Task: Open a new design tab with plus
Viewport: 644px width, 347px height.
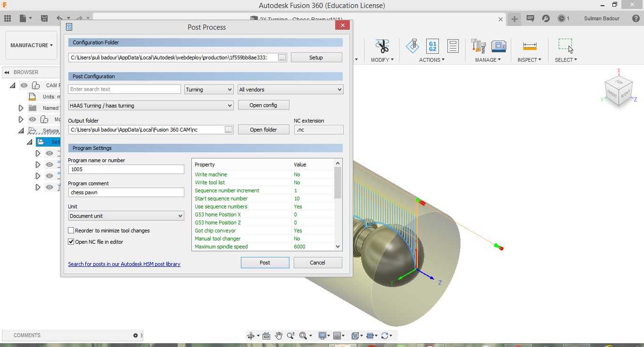Action: click(514, 19)
